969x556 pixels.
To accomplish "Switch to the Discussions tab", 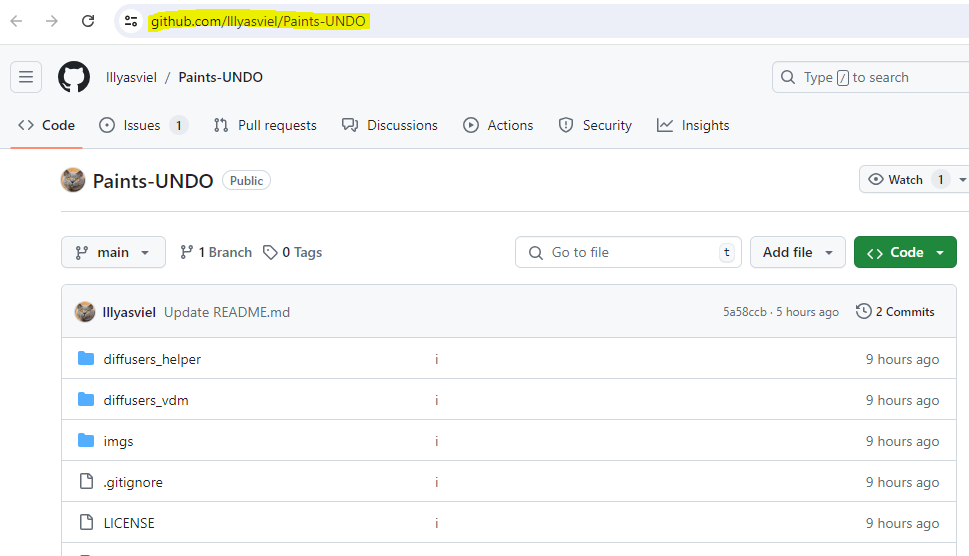I will pos(390,125).
